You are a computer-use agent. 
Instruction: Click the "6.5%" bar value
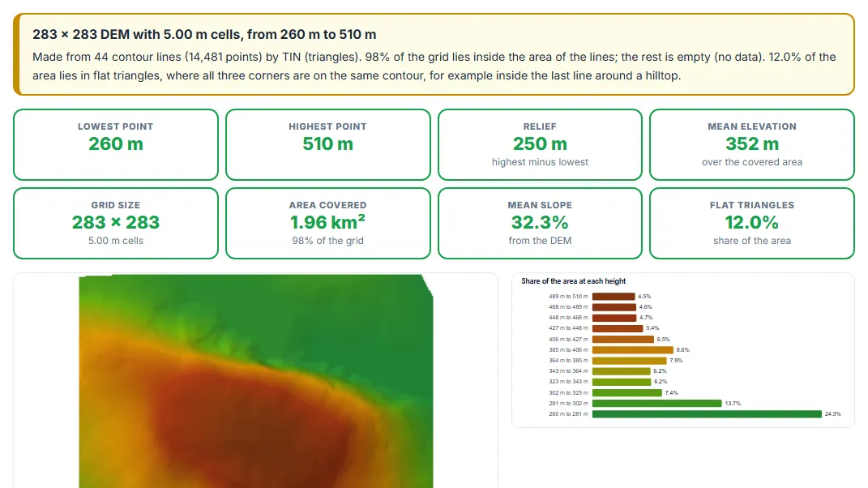[664, 339]
